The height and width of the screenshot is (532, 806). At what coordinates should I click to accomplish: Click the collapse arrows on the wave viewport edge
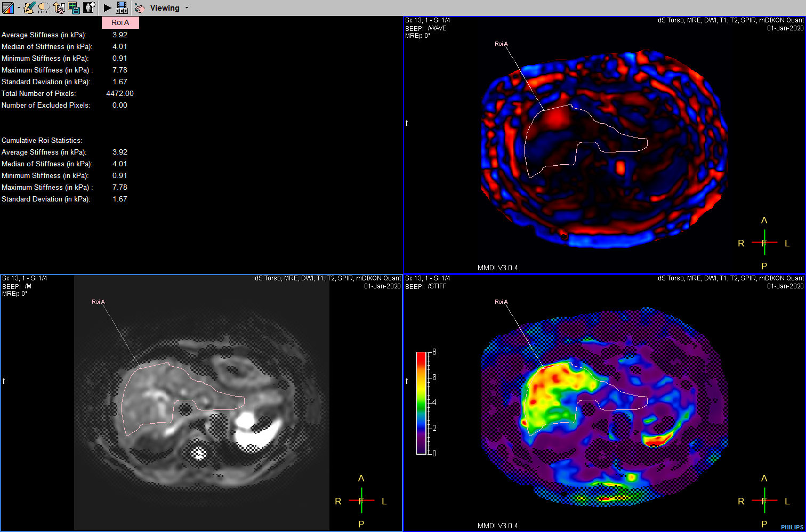coord(407,123)
